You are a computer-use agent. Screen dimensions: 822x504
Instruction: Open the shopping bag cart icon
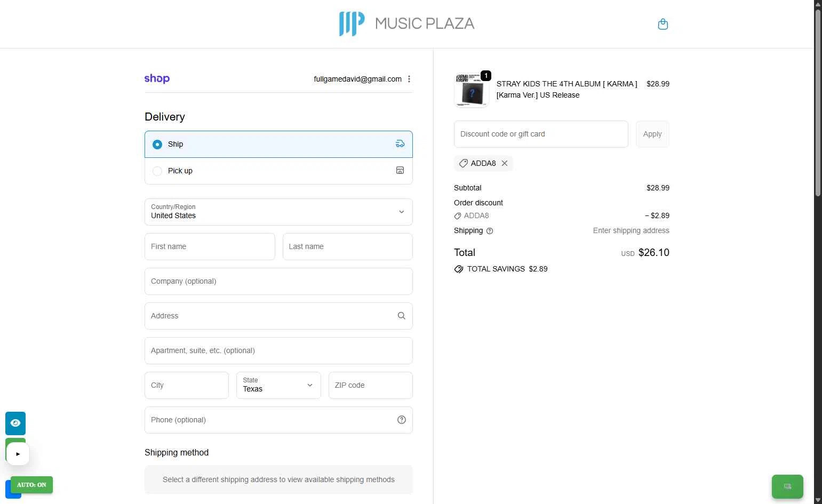(x=663, y=24)
